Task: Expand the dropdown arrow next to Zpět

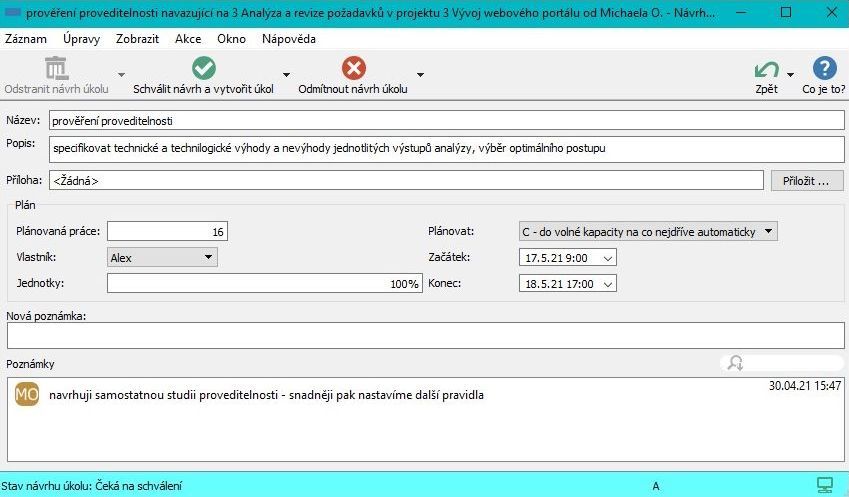Action: pyautogui.click(x=791, y=75)
